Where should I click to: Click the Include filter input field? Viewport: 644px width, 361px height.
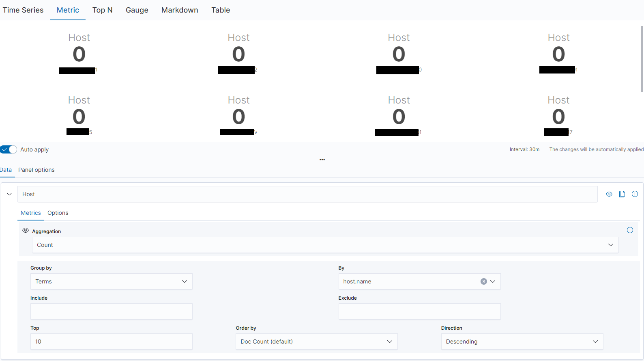112,311
